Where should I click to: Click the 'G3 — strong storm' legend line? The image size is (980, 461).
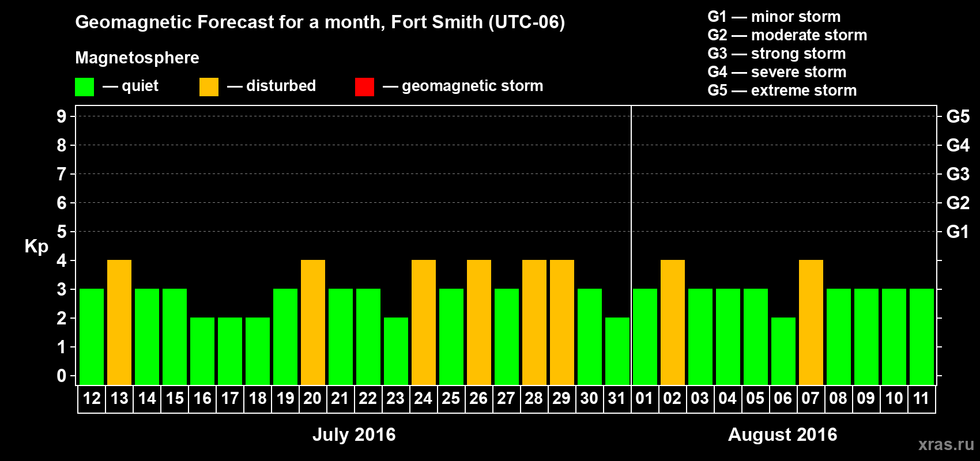coord(777,54)
